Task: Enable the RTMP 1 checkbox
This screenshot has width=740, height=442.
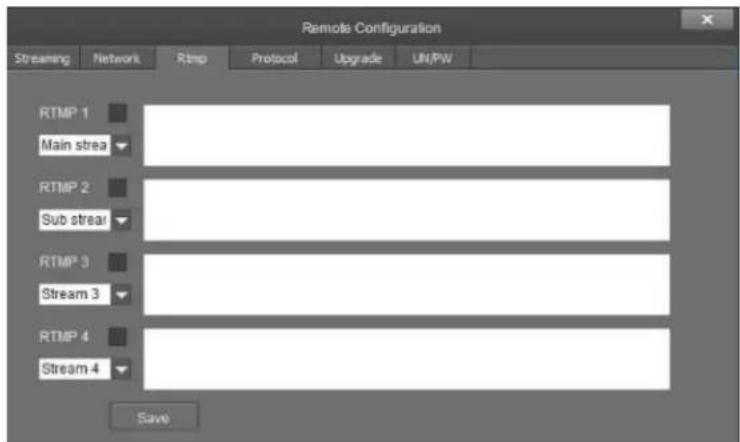Action: click(x=118, y=113)
